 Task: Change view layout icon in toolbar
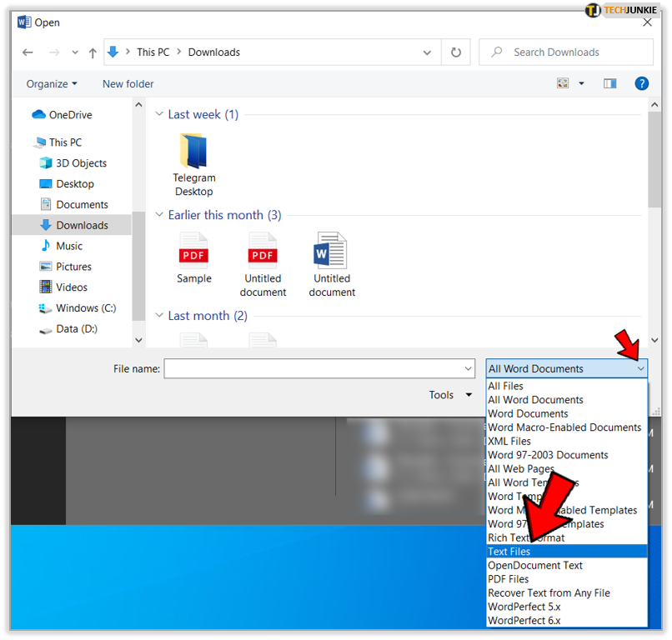click(x=563, y=83)
